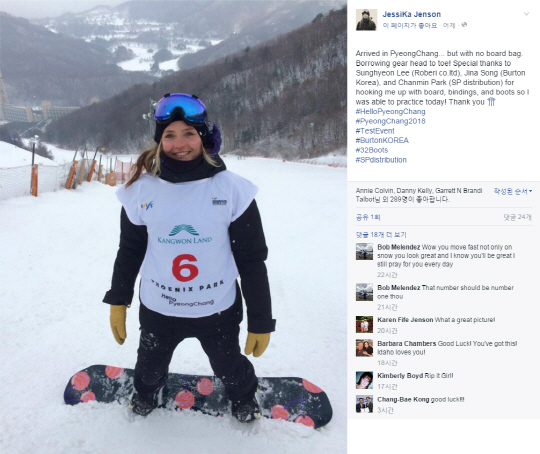Screen dimensions: 540x454
Task: Follow the #HelloPyeongChang hashtag
Action: click(391, 112)
